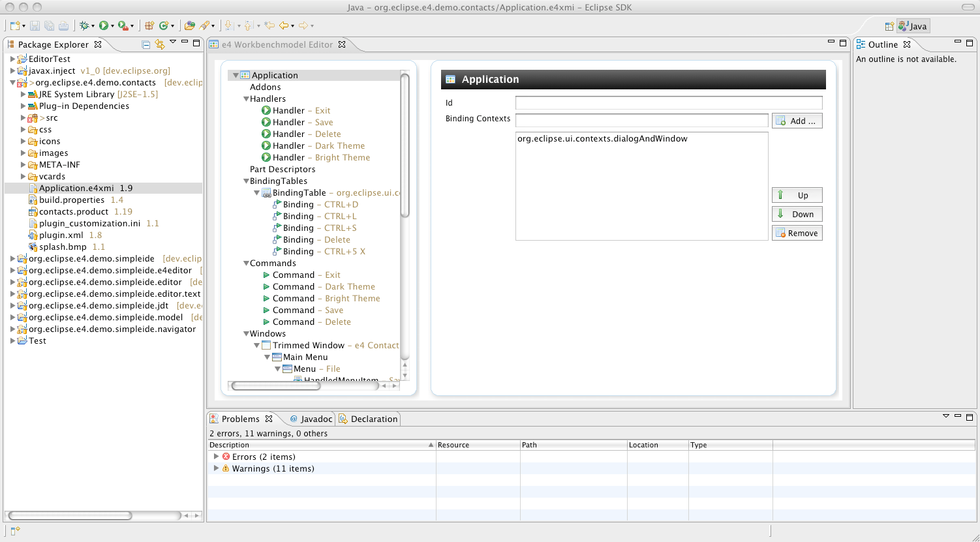980x542 pixels.
Task: Select org.eclipse.ui.contexts.dialogAndWindow list entry
Action: [602, 139]
